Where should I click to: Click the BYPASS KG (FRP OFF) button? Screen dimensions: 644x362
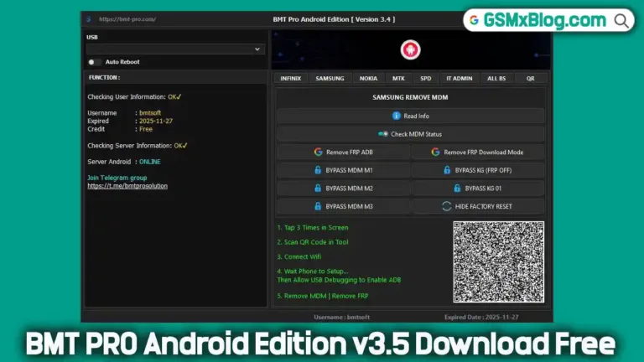click(x=478, y=170)
